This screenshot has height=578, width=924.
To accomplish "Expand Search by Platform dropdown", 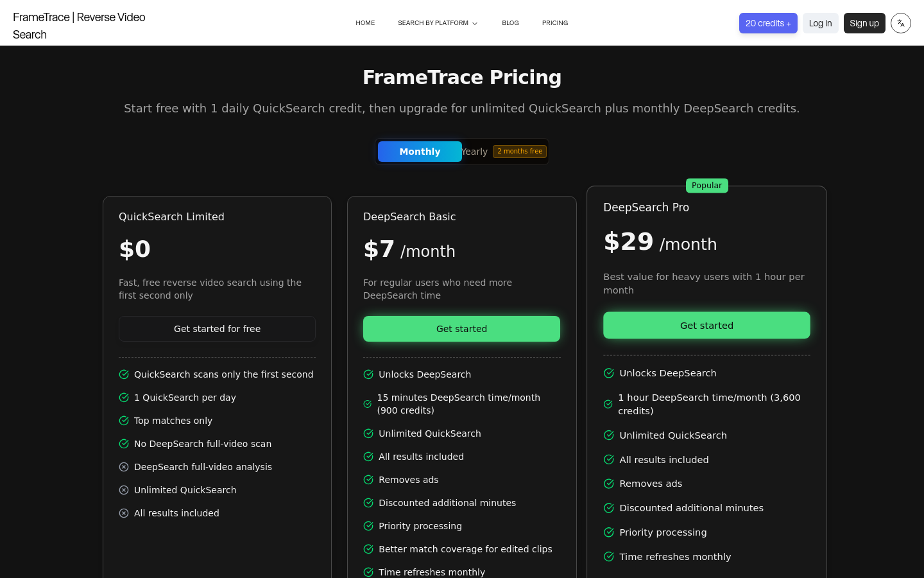I will [x=438, y=23].
